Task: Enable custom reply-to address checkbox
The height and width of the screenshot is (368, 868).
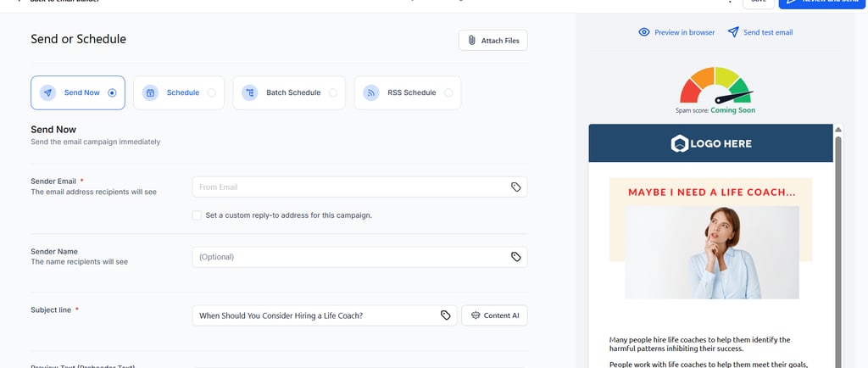Action: click(197, 215)
